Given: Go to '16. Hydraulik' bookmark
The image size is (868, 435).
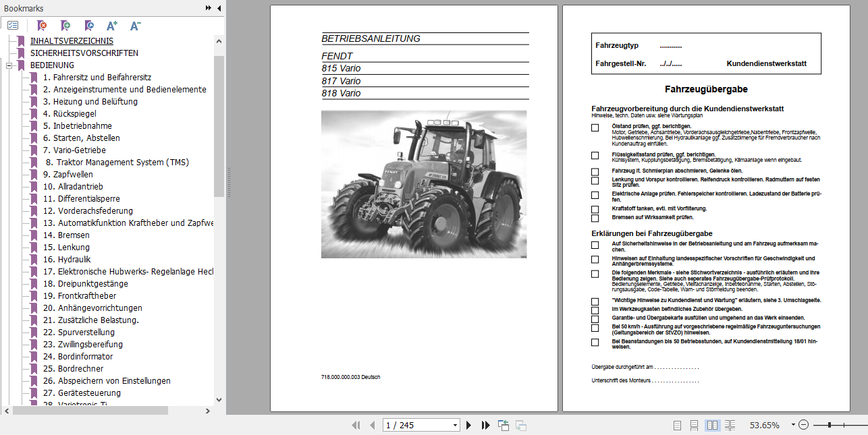Looking at the screenshot, I should pos(67,260).
